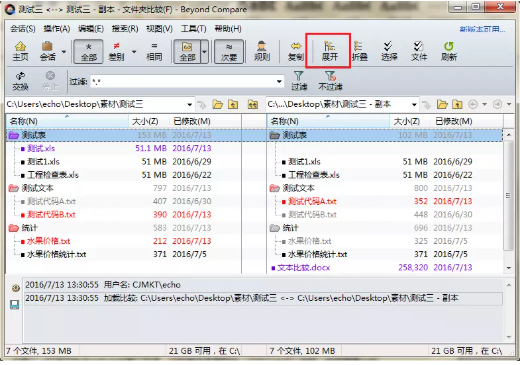Toggle the 相同 show-same filter
The image size is (520, 365).
click(154, 51)
